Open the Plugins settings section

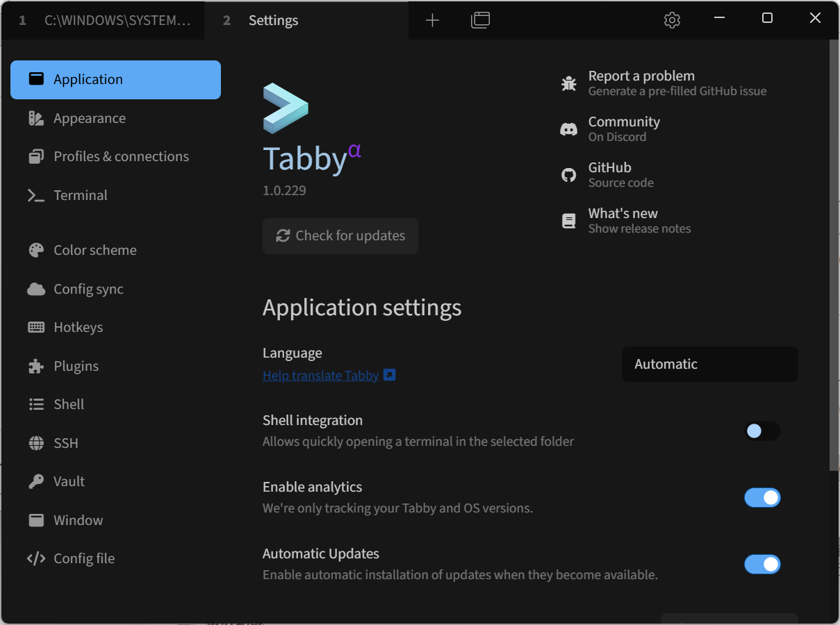coord(75,366)
